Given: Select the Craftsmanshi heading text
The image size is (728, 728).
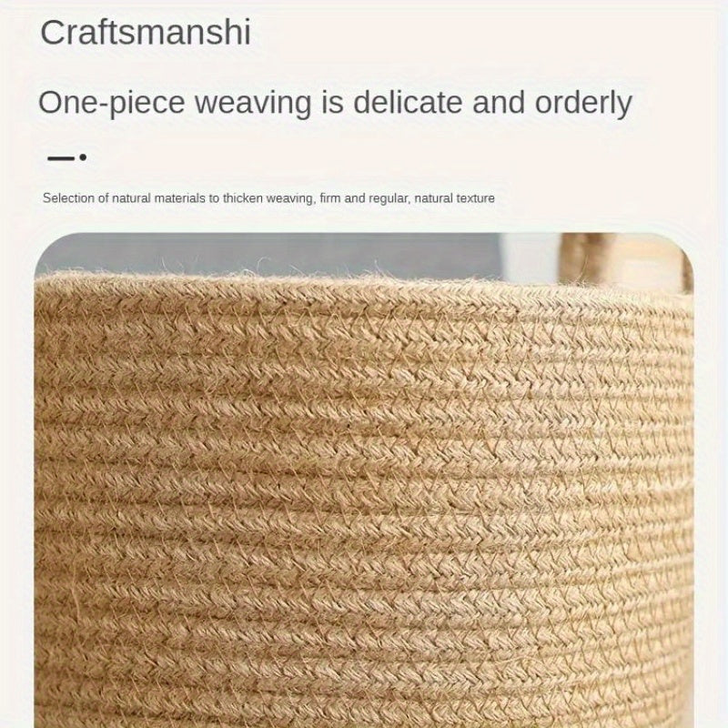Looking at the screenshot, I should [x=146, y=33].
